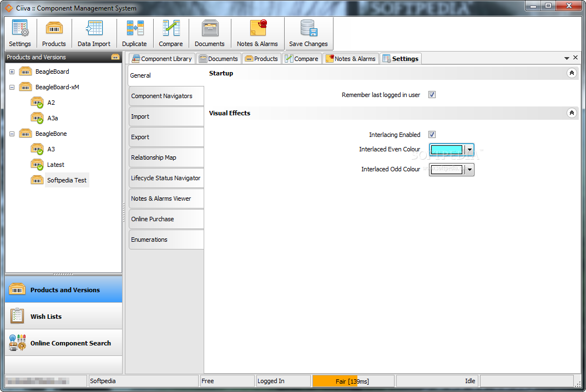Open General settings category
586x392 pixels.
click(x=165, y=75)
